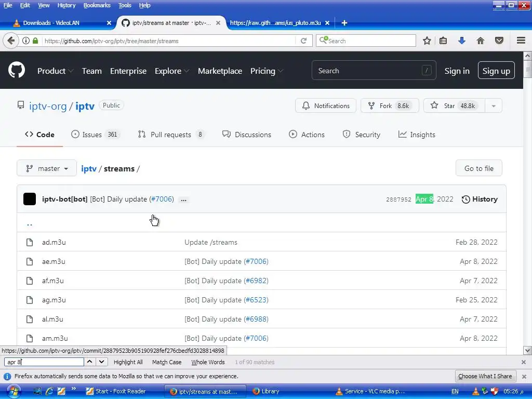Expand the Product dropdown menu
Screen dimensions: 532x399
pyautogui.click(x=55, y=71)
